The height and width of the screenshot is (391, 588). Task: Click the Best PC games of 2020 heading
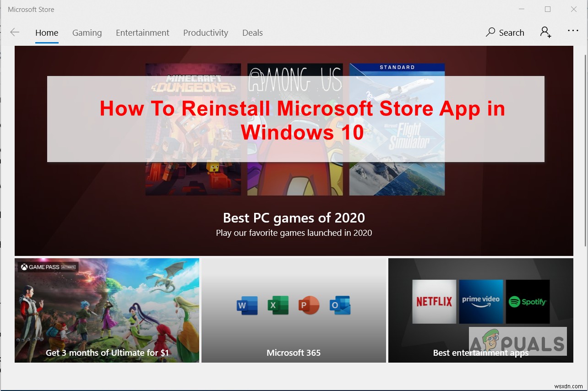[294, 217]
